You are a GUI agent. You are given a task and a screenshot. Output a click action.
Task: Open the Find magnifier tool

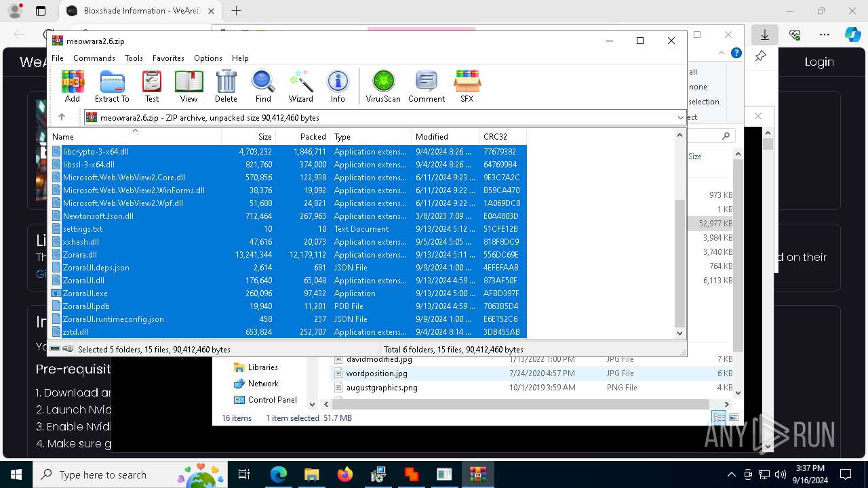tap(263, 86)
